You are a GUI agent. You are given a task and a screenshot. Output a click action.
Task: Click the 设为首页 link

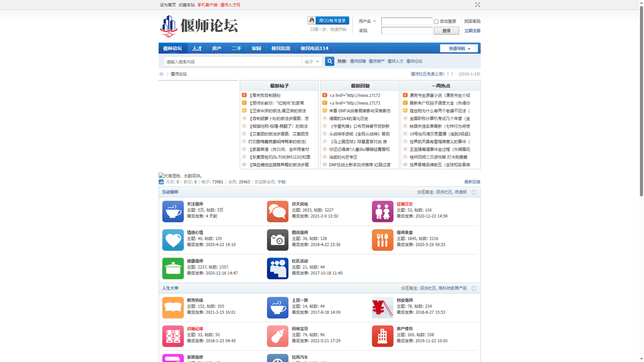pyautogui.click(x=168, y=5)
